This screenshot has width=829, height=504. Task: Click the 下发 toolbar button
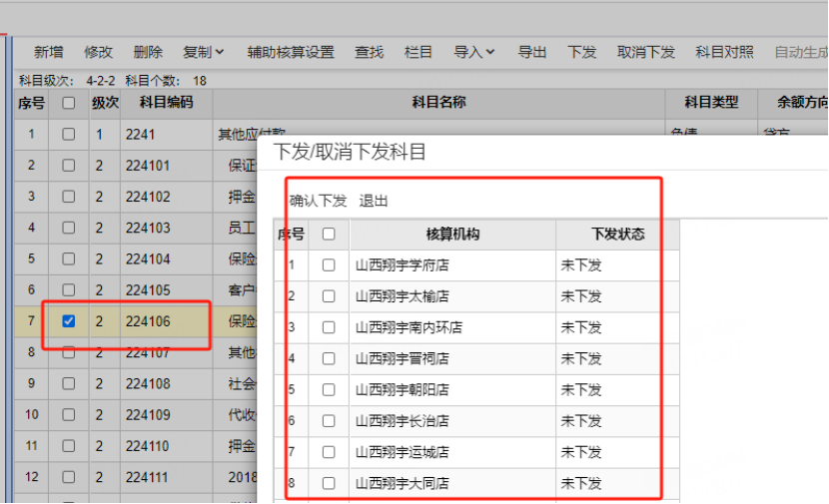click(x=581, y=52)
